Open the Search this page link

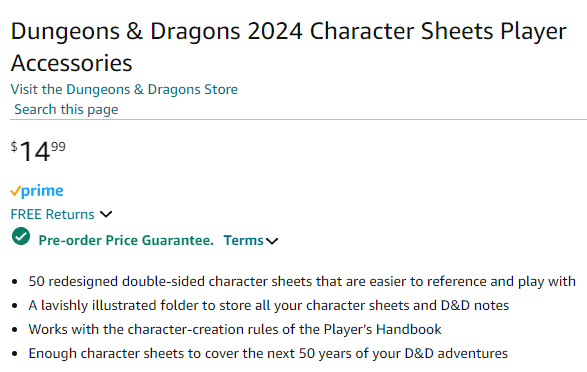pos(66,110)
